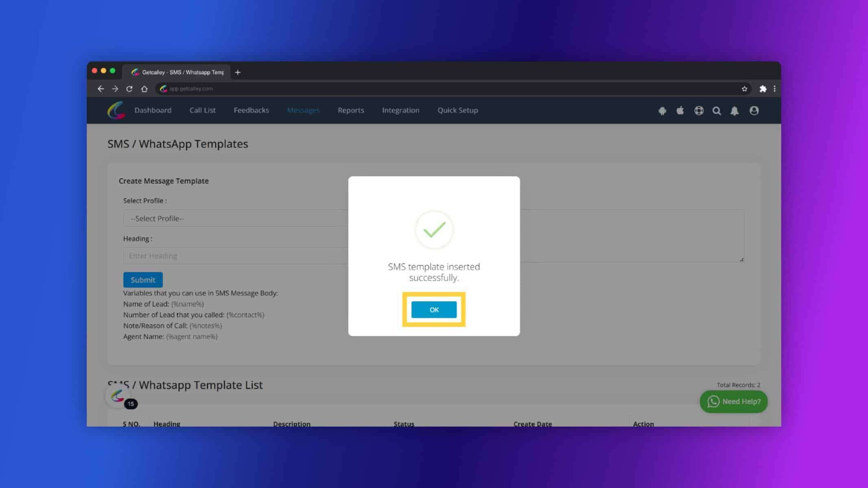Screen dimensions: 868x488
Task: Toggle the status visibility checkbox
Action: [404, 424]
